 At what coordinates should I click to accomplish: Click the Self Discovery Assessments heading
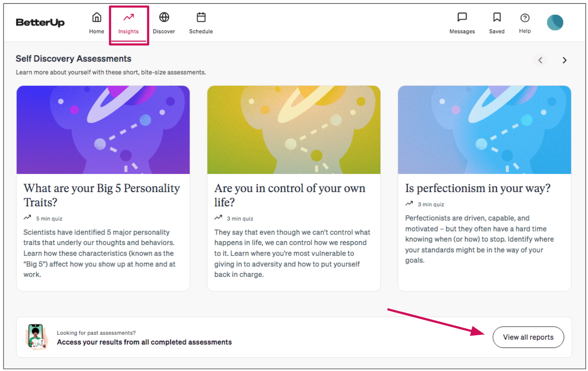point(73,59)
